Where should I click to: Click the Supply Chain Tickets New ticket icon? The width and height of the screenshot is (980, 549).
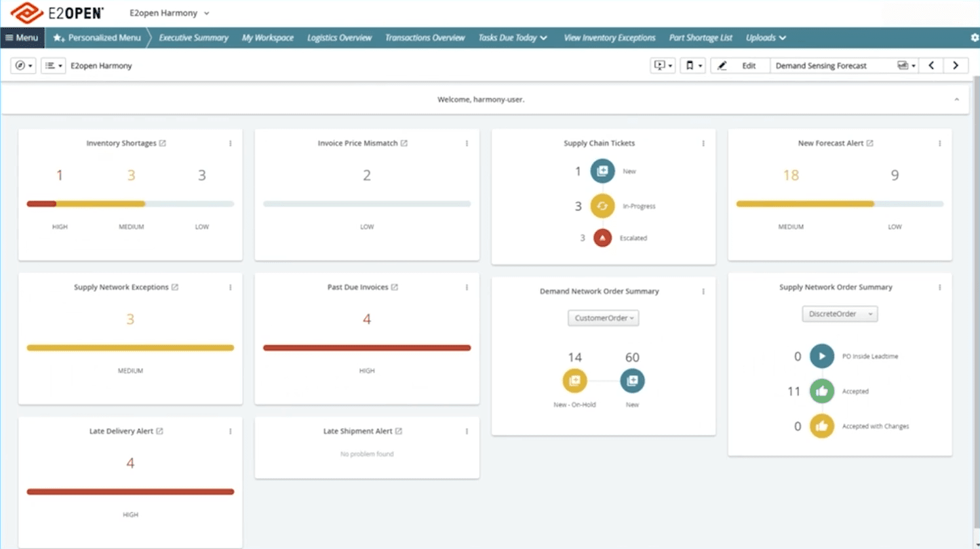602,171
